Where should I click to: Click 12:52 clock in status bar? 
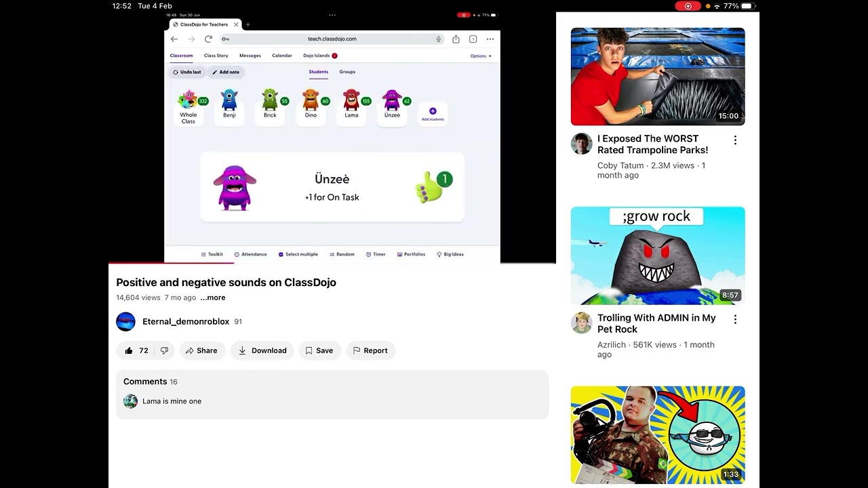coord(122,6)
